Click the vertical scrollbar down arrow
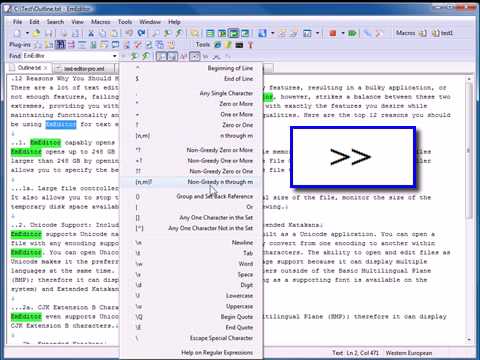 469,340
